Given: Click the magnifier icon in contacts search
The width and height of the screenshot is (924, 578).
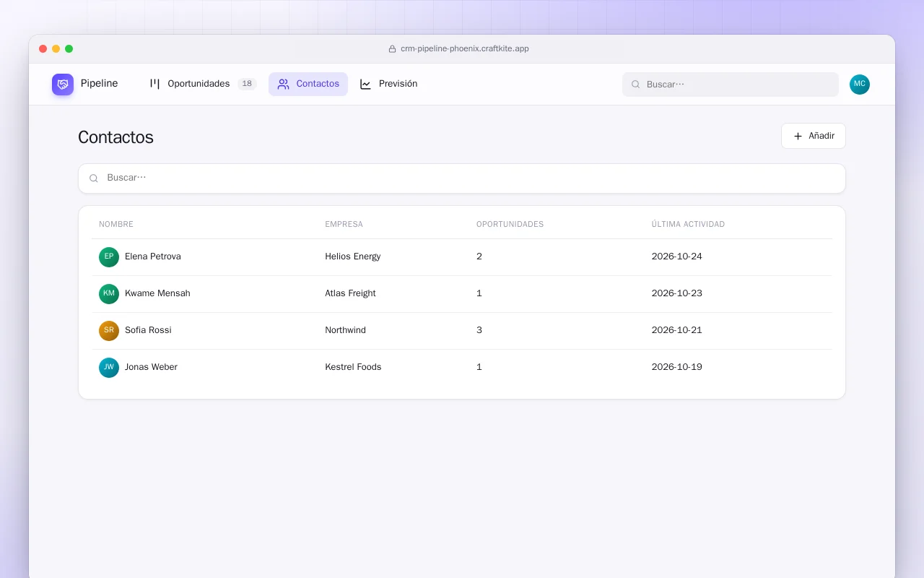Looking at the screenshot, I should tap(94, 178).
